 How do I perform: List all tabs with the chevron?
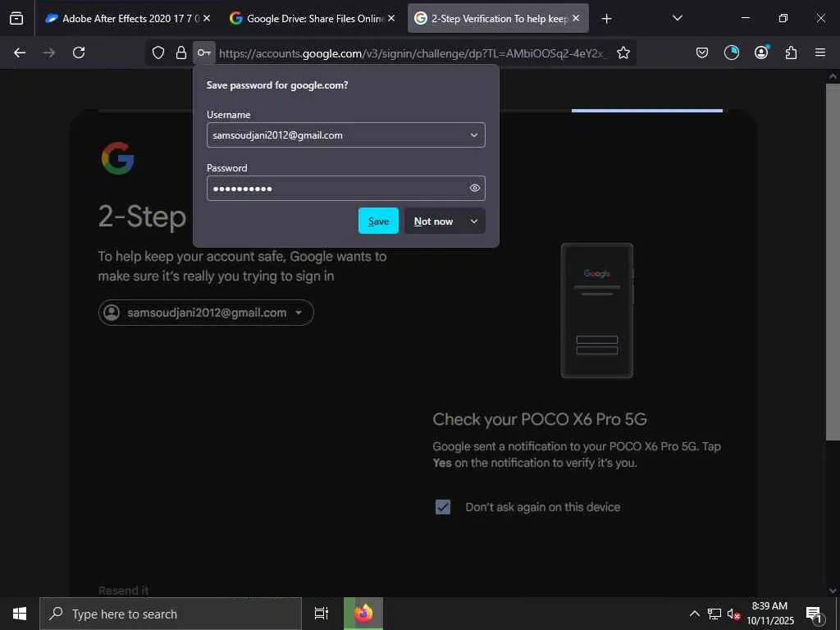[x=677, y=18]
